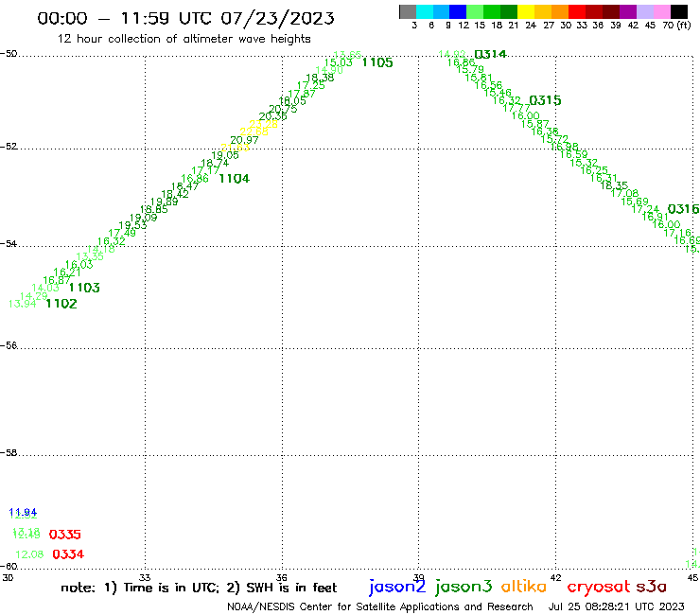Click red pass time label 0335

pos(64,535)
